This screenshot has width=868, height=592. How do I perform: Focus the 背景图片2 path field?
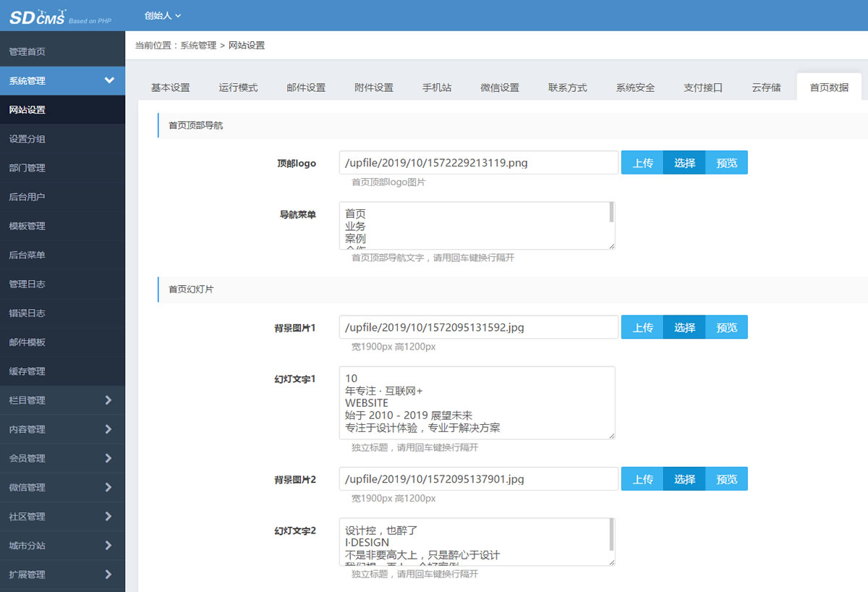[479, 479]
